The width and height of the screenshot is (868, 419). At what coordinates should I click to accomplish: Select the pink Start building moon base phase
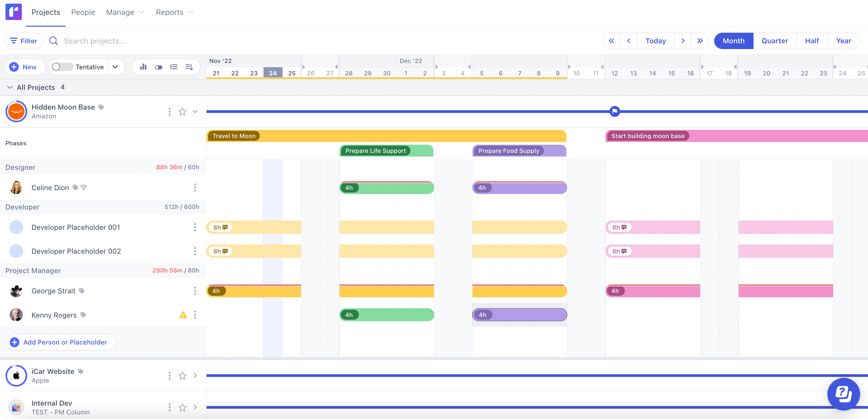tap(648, 136)
